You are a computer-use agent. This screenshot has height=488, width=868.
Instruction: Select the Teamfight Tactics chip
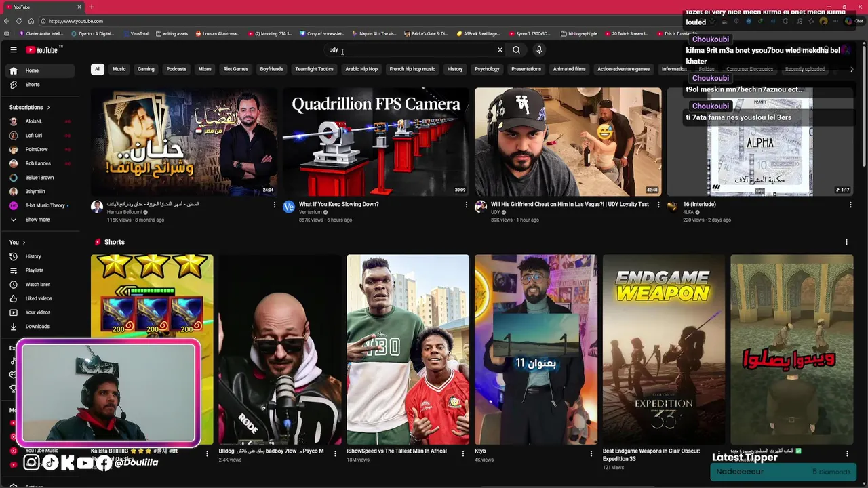point(314,69)
